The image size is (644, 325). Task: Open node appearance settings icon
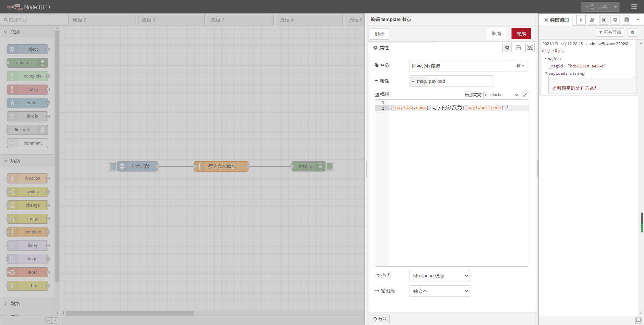point(530,48)
